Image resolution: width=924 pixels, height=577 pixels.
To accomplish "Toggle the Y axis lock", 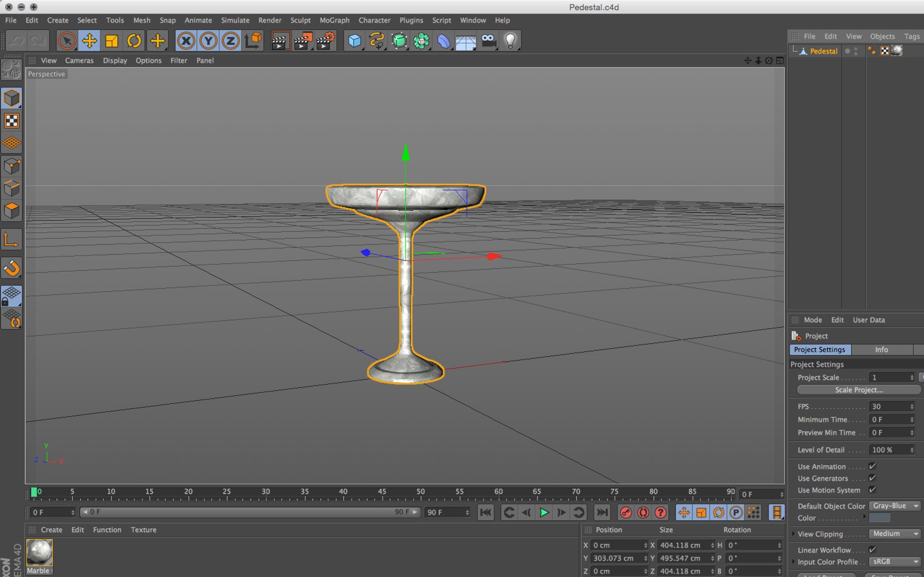I will [208, 41].
